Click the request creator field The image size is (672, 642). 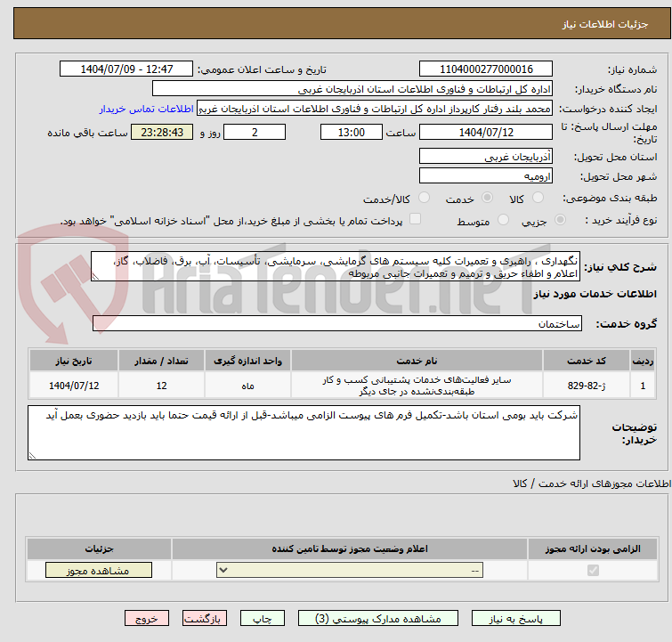point(375,109)
